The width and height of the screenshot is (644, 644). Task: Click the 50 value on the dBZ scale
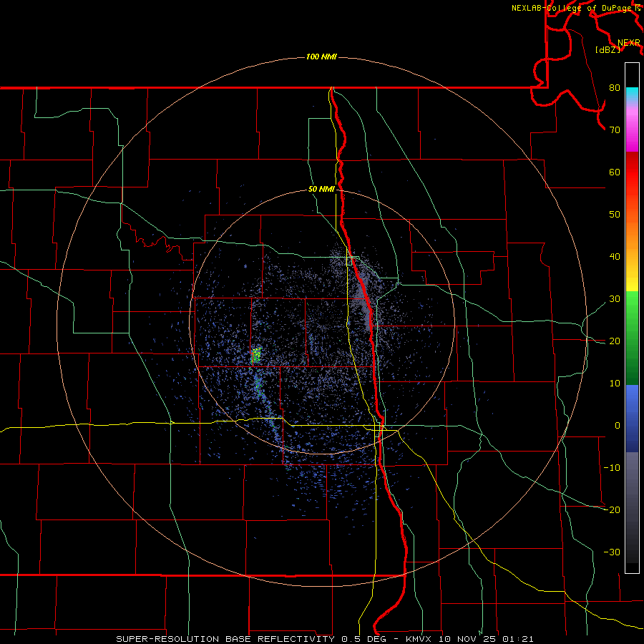point(615,215)
